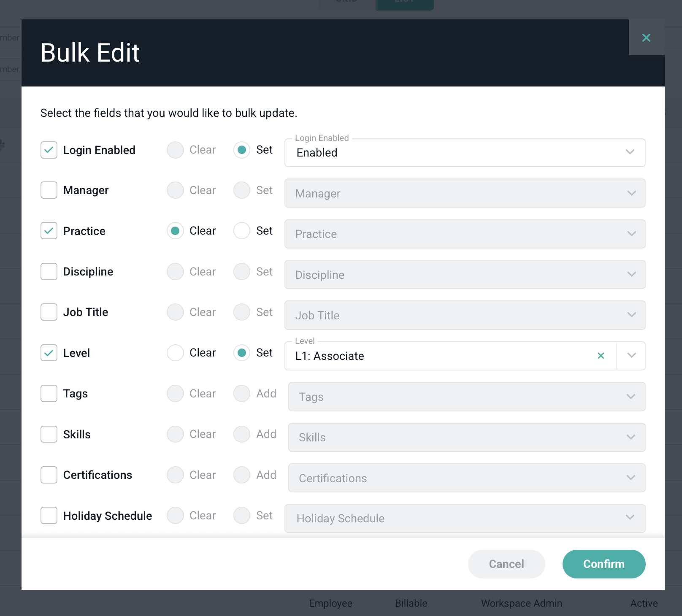Viewport: 682px width, 616px height.
Task: Uncheck the Practice checkbox
Action: pos(49,231)
